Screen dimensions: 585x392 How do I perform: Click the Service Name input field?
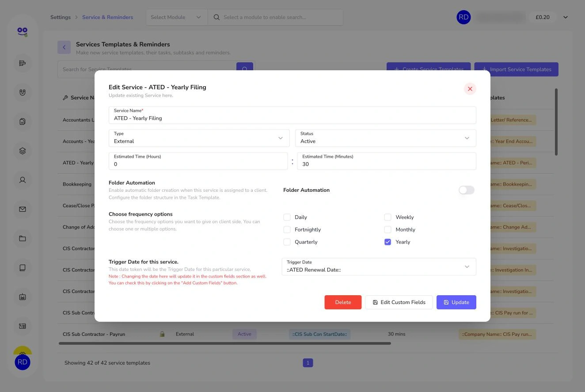pyautogui.click(x=292, y=115)
